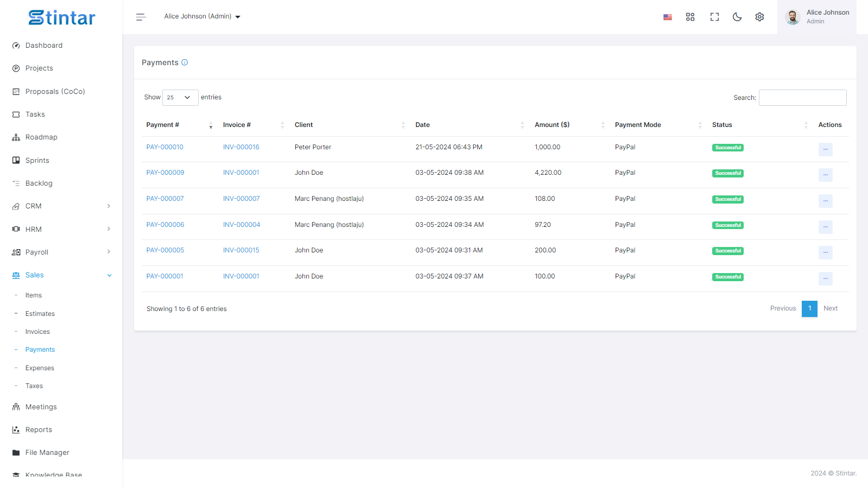
Task: Click the Reports sidebar icon
Action: pos(16,430)
